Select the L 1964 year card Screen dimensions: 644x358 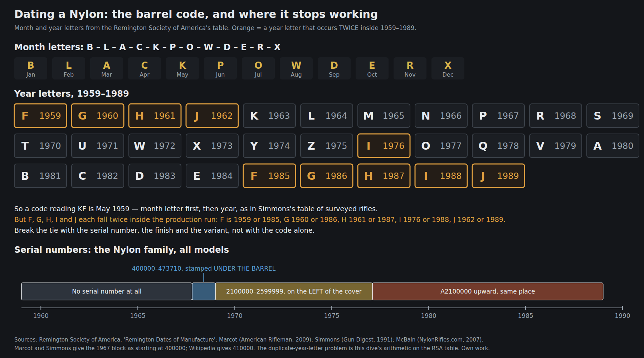(327, 116)
